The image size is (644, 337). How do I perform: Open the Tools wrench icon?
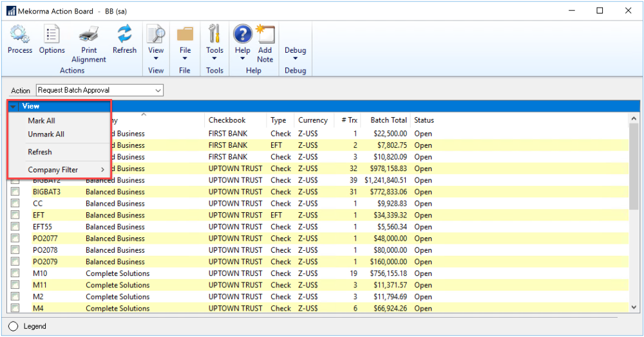(x=214, y=34)
